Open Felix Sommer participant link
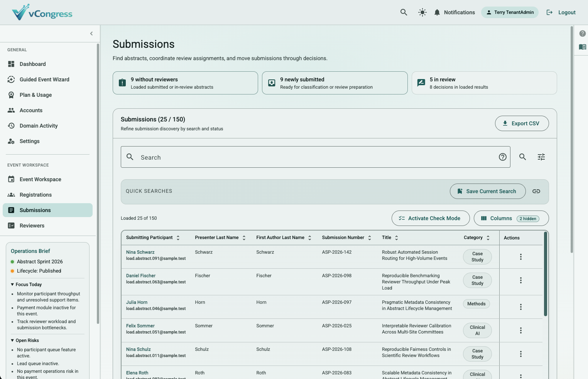This screenshot has height=379, width=588. [140, 326]
